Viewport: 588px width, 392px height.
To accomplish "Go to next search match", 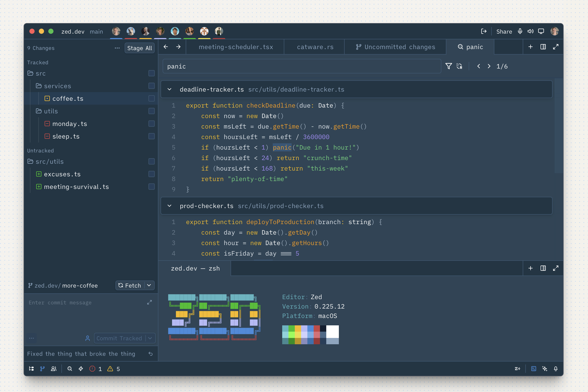I will click(x=489, y=66).
